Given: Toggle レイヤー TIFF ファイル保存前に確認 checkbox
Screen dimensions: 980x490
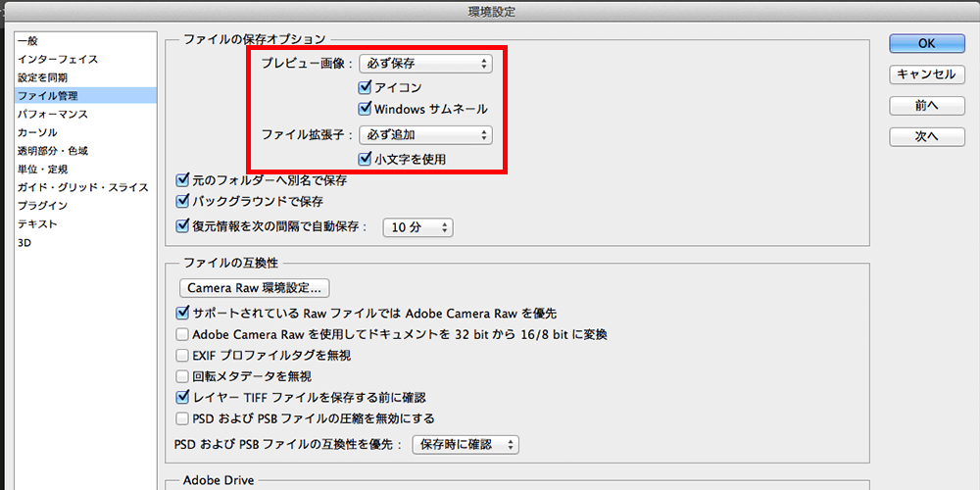Looking at the screenshot, I should [x=182, y=396].
